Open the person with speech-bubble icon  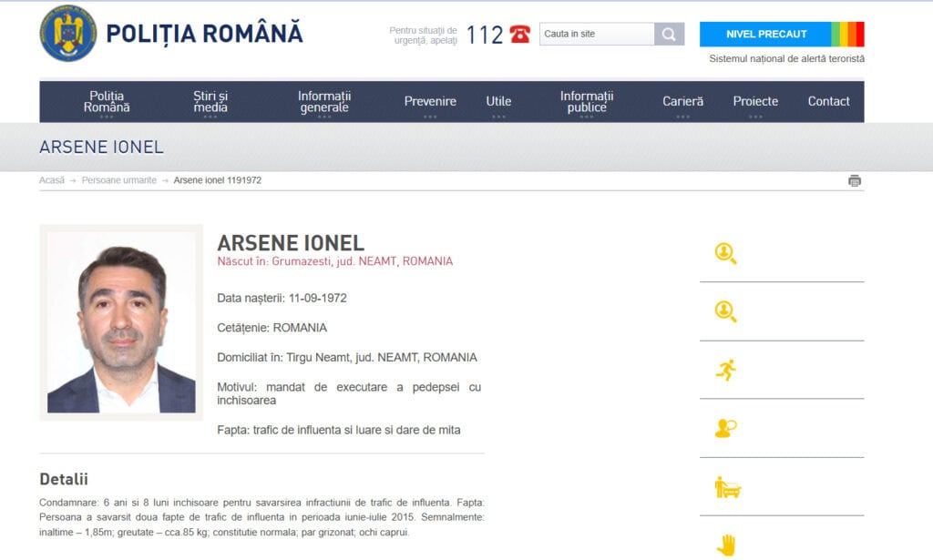(725, 428)
